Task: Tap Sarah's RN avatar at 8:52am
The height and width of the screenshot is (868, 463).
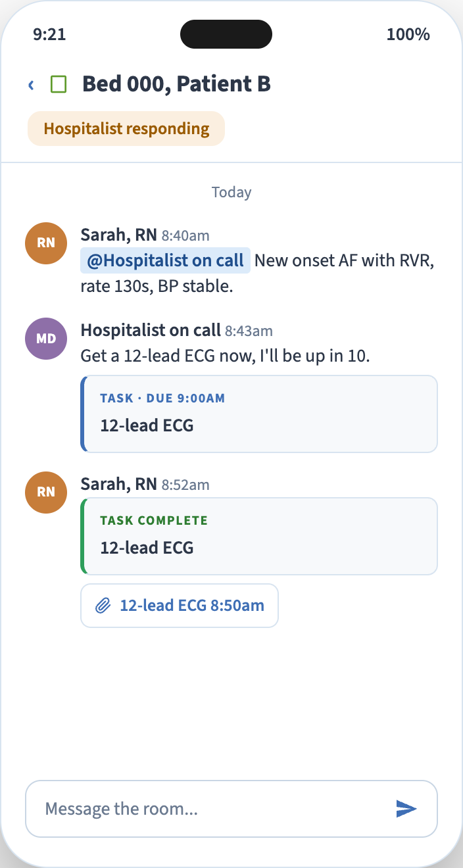Action: point(46,492)
